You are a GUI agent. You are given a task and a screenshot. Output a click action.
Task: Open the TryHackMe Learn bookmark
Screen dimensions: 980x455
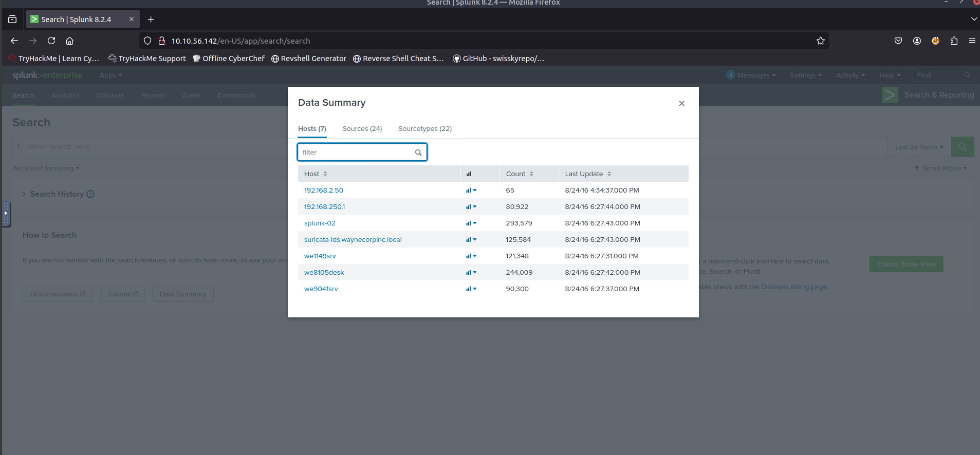[x=54, y=59]
